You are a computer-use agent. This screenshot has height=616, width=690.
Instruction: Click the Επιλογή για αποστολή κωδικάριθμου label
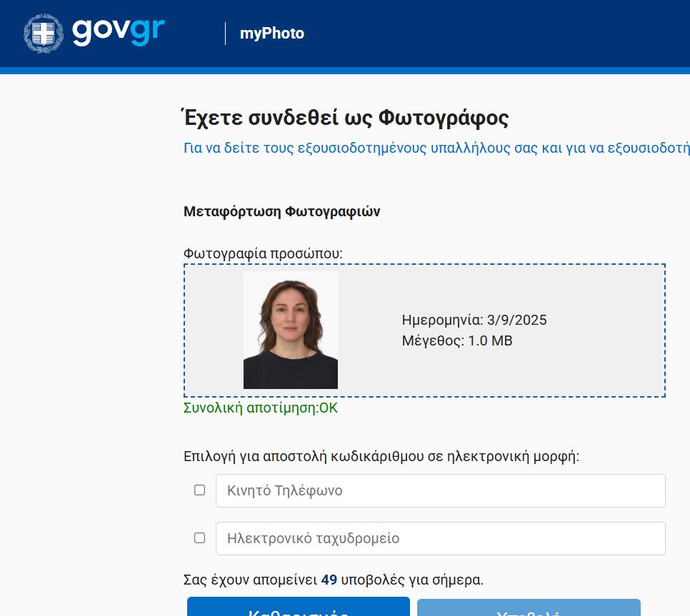(381, 457)
